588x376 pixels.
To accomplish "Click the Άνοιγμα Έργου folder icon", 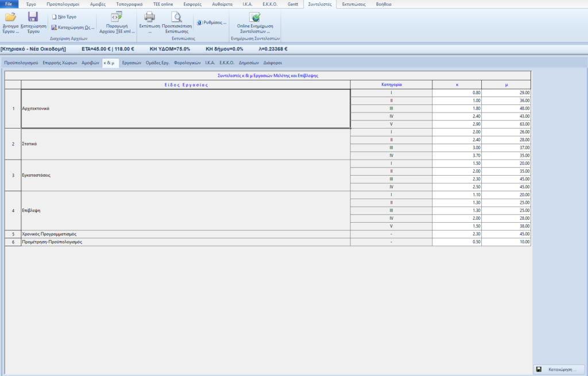I will click(x=10, y=17).
